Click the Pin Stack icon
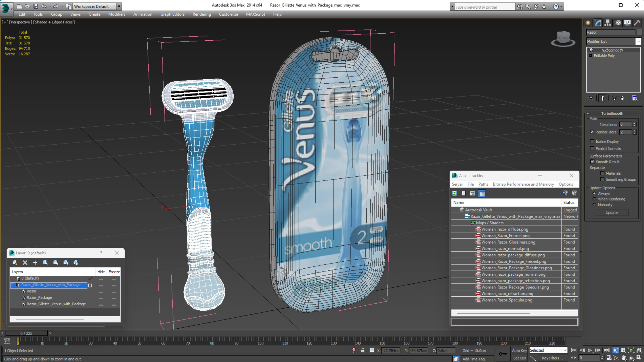 (x=591, y=98)
